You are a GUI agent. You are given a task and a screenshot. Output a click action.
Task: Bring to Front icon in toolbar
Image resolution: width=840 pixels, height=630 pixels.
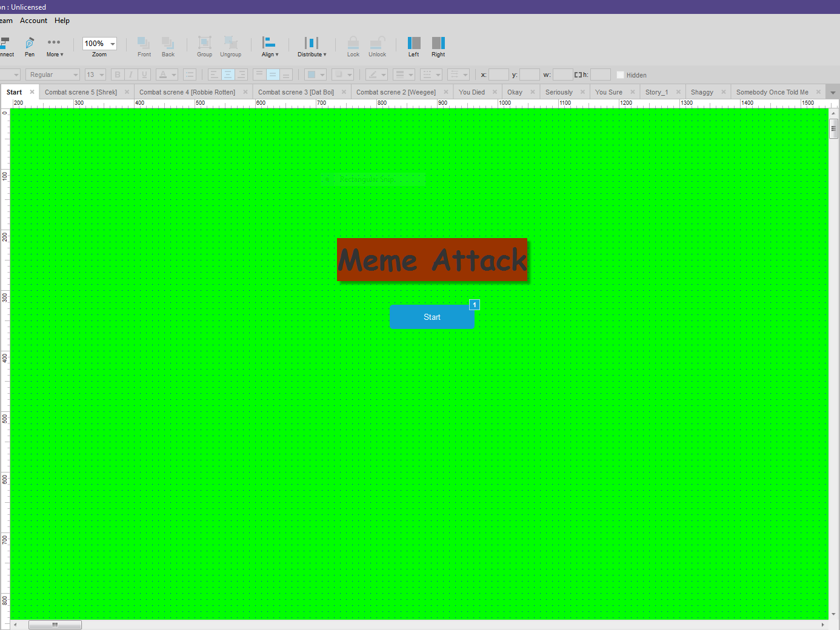coord(144,46)
